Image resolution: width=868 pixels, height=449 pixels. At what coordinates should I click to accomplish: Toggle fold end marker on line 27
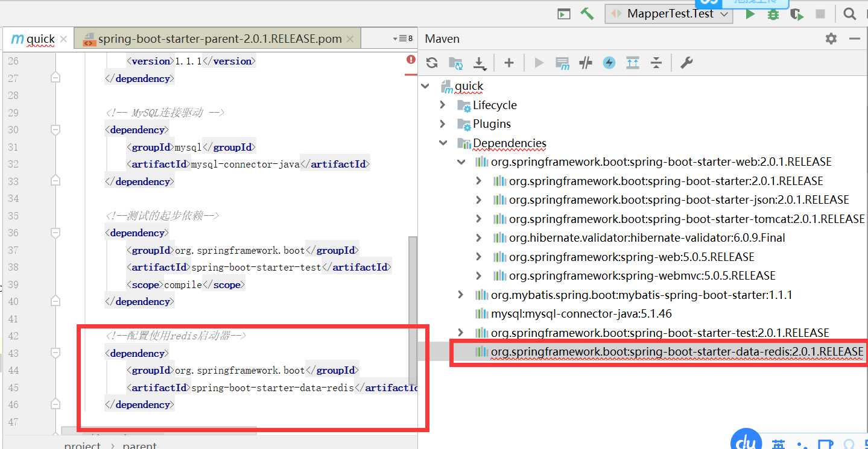(x=55, y=78)
